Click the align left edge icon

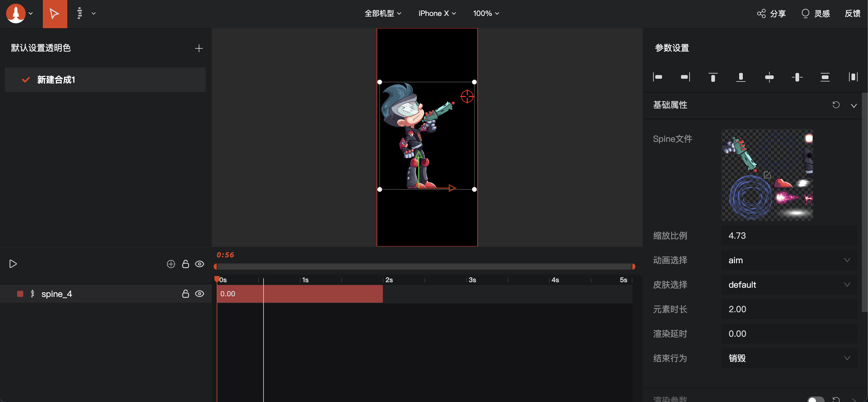click(x=657, y=77)
